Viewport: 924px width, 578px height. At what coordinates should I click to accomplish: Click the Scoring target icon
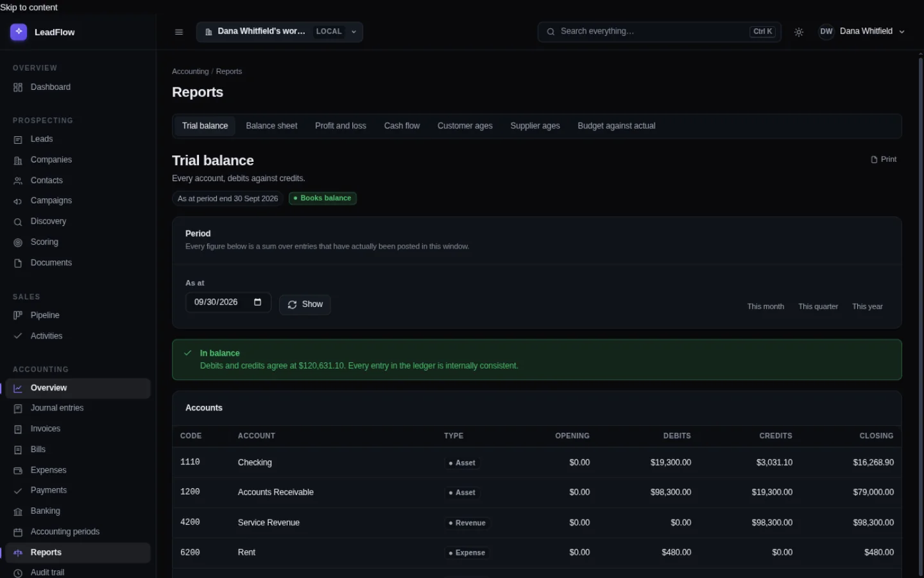click(x=18, y=242)
